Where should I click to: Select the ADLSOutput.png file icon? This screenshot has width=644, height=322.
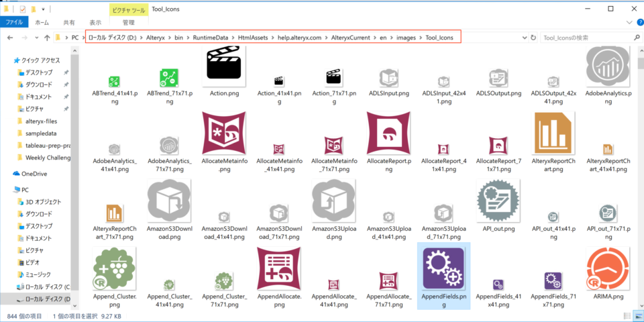(x=498, y=78)
